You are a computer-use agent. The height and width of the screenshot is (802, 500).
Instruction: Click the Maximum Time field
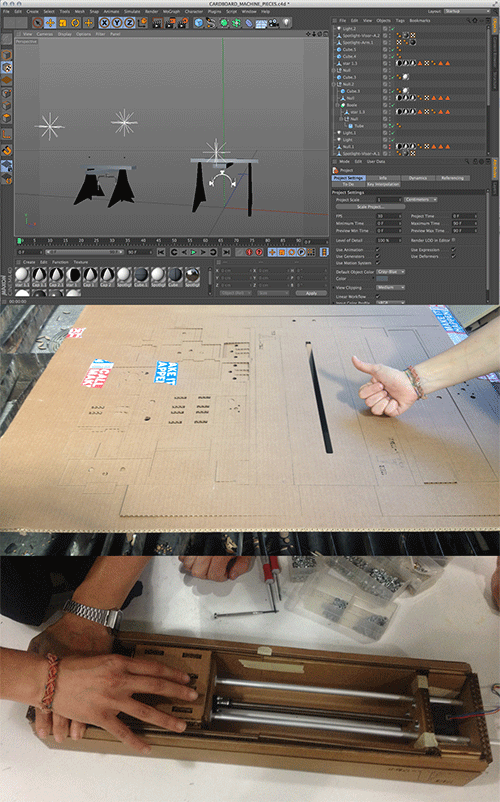(464, 223)
